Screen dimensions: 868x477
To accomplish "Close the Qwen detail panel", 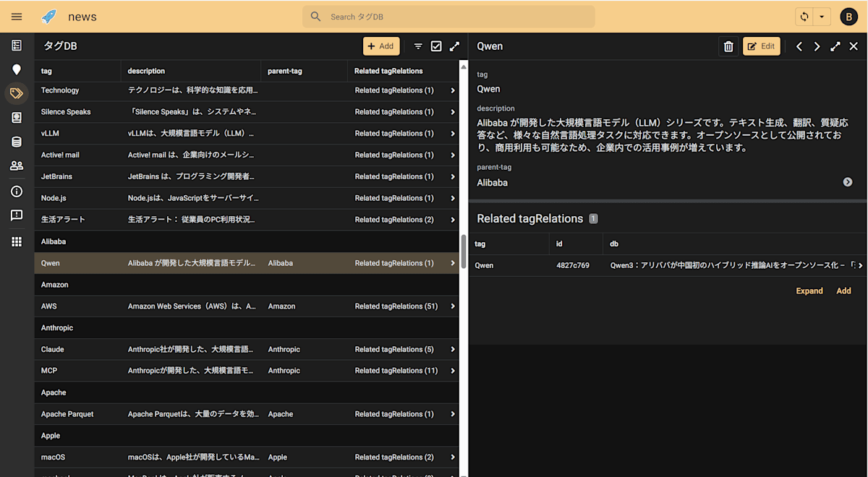I will tap(854, 46).
